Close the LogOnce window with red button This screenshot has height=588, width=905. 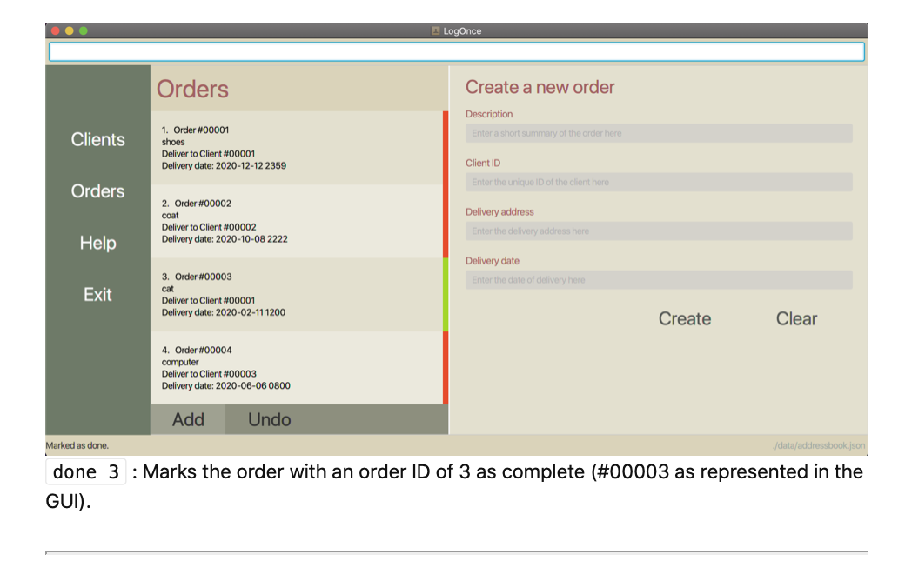point(56,30)
